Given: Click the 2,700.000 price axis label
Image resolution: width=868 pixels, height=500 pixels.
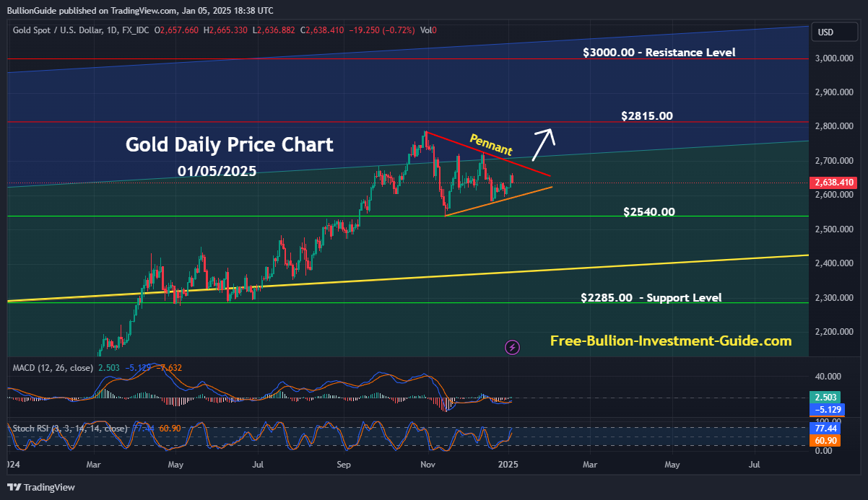Looking at the screenshot, I should [x=836, y=160].
